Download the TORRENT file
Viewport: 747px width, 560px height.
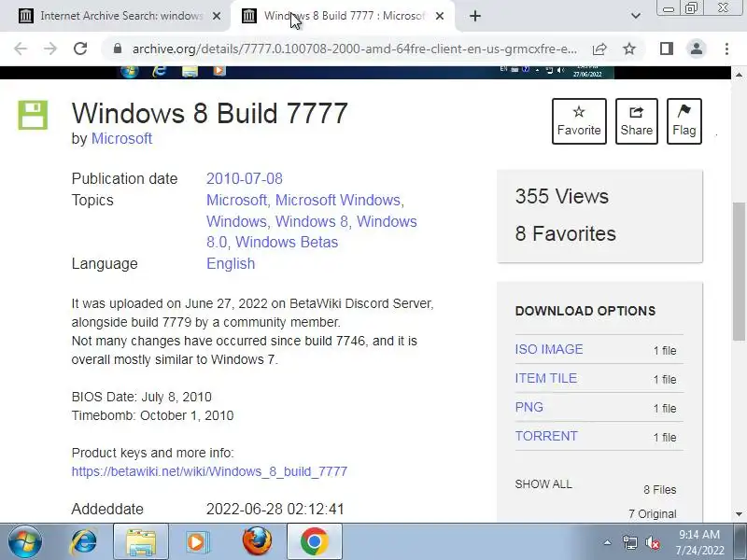pos(546,436)
